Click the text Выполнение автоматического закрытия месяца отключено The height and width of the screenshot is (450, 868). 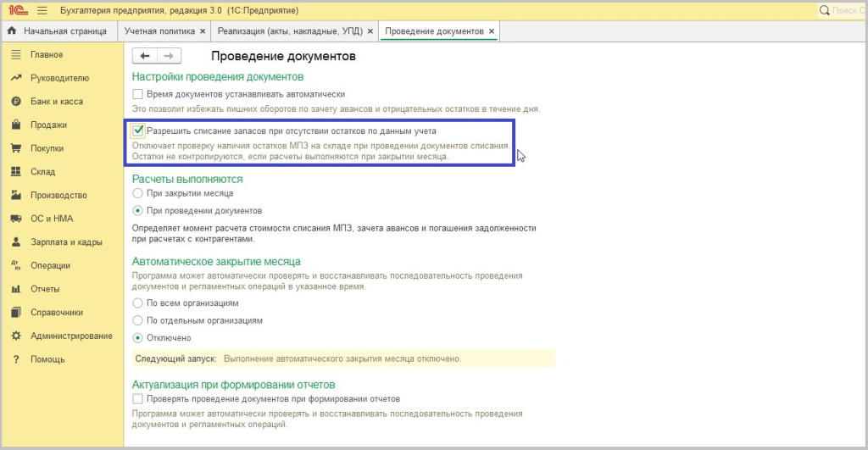[342, 358]
